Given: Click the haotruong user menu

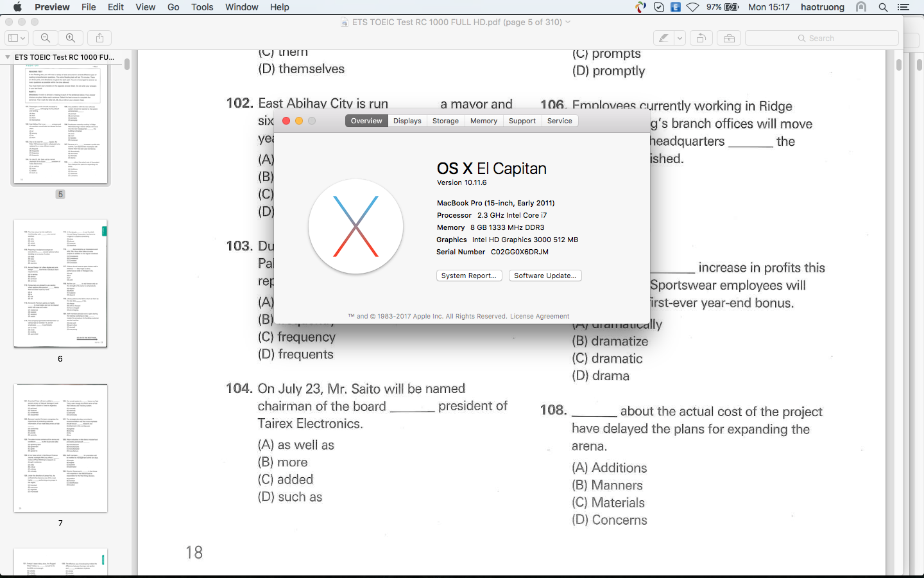Looking at the screenshot, I should click(823, 7).
